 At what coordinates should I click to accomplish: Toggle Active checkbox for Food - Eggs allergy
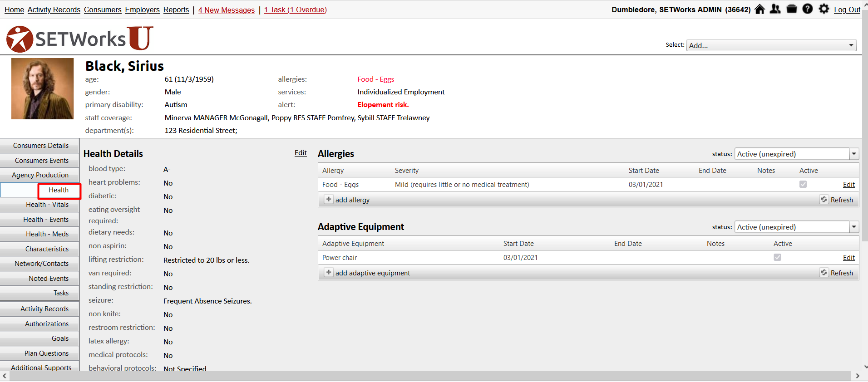pos(803,184)
